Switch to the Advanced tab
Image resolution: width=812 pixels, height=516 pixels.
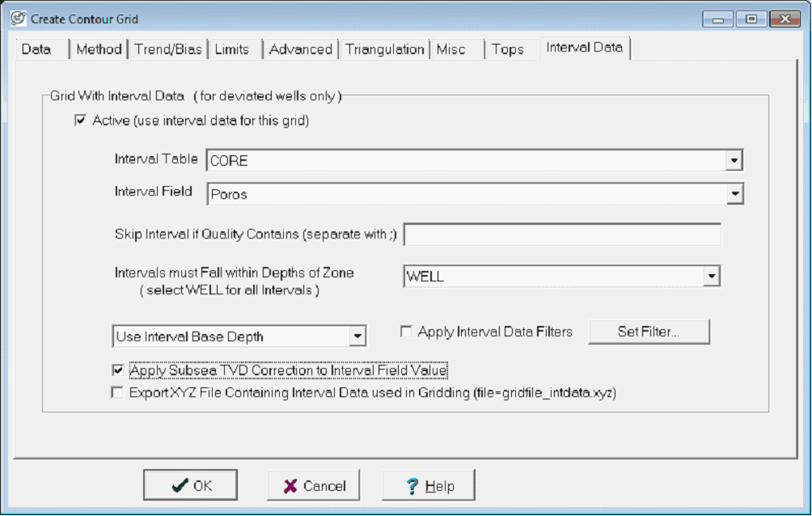pyautogui.click(x=300, y=49)
